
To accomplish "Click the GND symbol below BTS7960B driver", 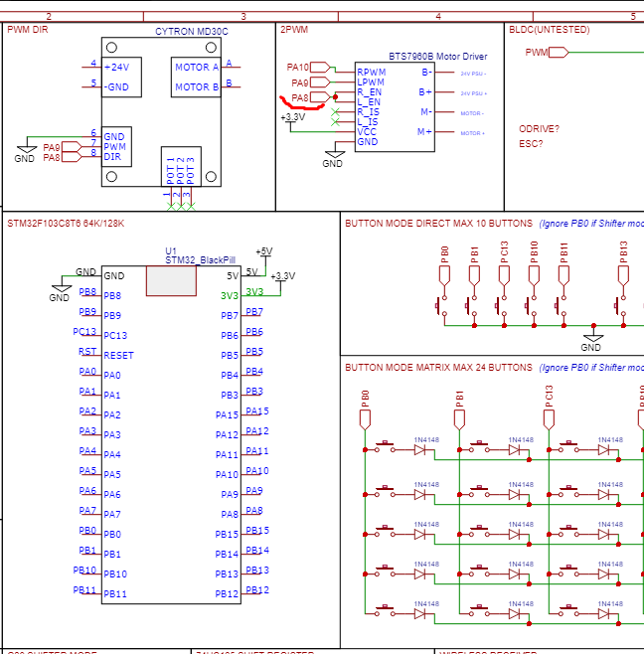I will pyautogui.click(x=332, y=159).
